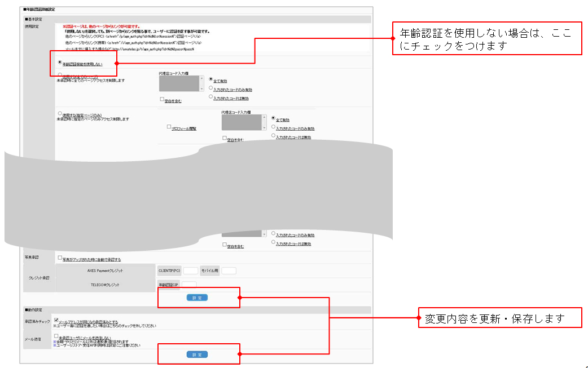
Task: Choose '全て有効' in the specified-pages プロフィール閲覧 row
Action: (274, 119)
